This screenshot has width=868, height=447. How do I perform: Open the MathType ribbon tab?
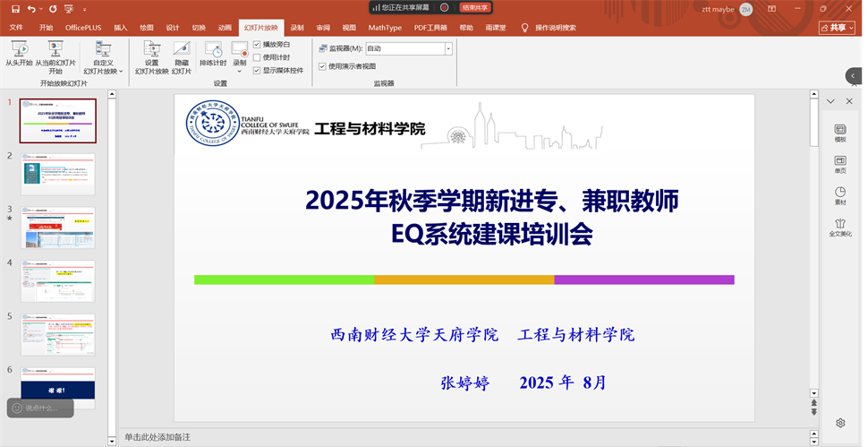(385, 28)
